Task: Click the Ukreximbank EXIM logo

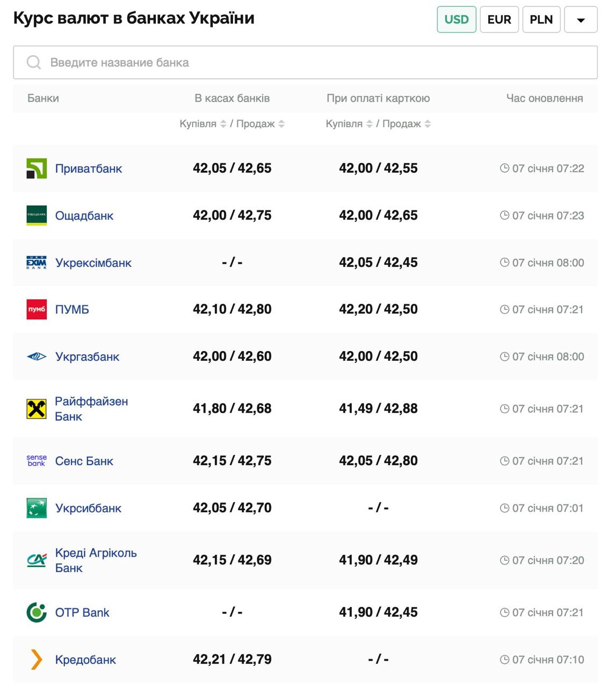Action: pos(37,262)
